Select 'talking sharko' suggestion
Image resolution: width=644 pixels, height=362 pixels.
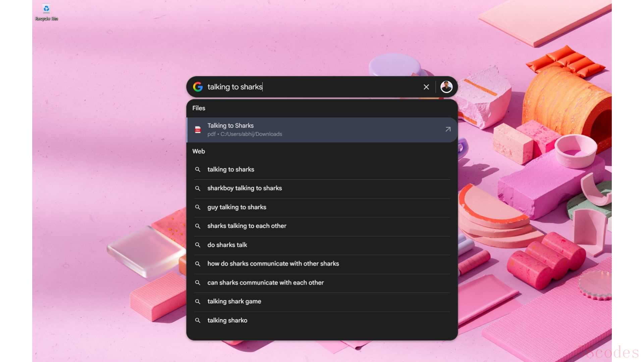227,320
